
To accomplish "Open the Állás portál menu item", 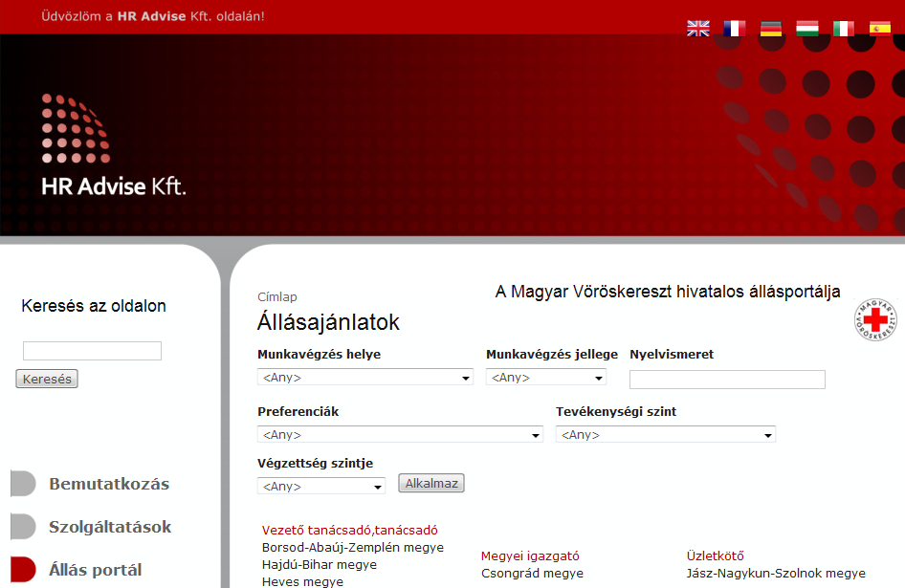I will (96, 570).
